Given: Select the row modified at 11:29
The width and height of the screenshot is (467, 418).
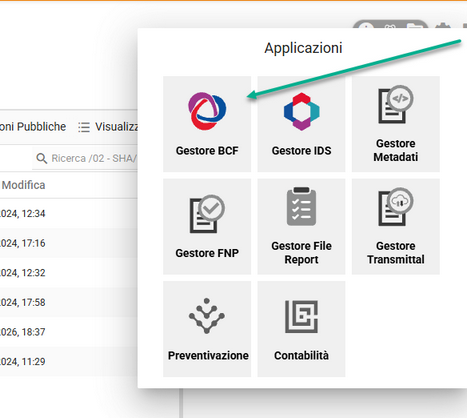Looking at the screenshot, I should pyautogui.click(x=69, y=362).
